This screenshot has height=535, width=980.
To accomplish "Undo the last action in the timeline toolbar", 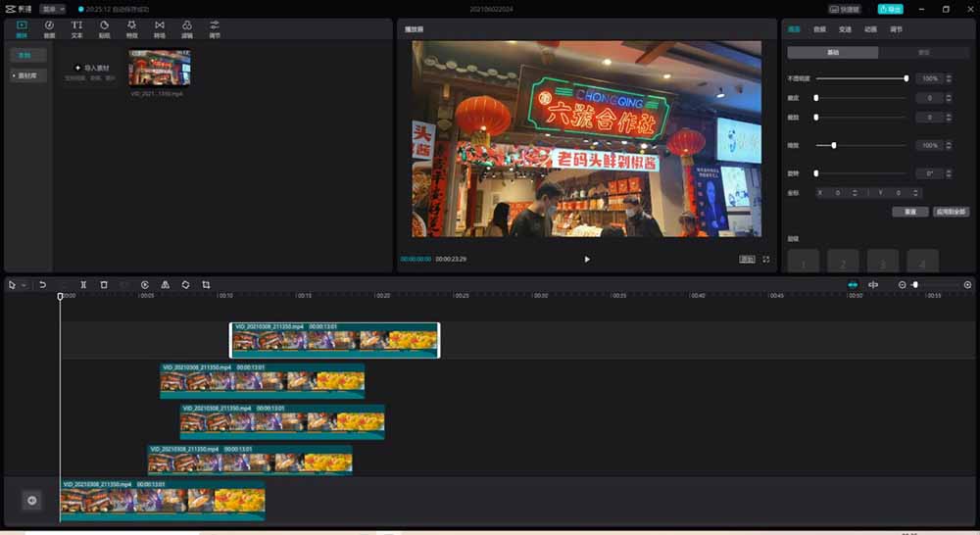I will point(42,285).
